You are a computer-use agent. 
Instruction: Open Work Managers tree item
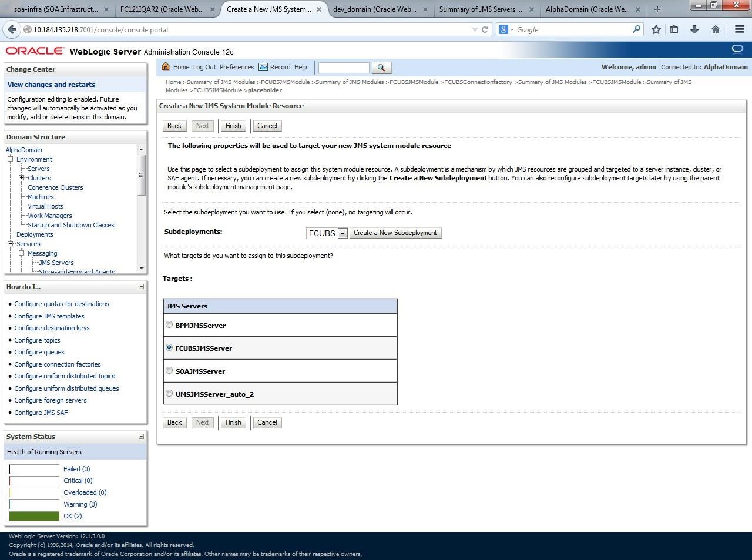coord(50,216)
